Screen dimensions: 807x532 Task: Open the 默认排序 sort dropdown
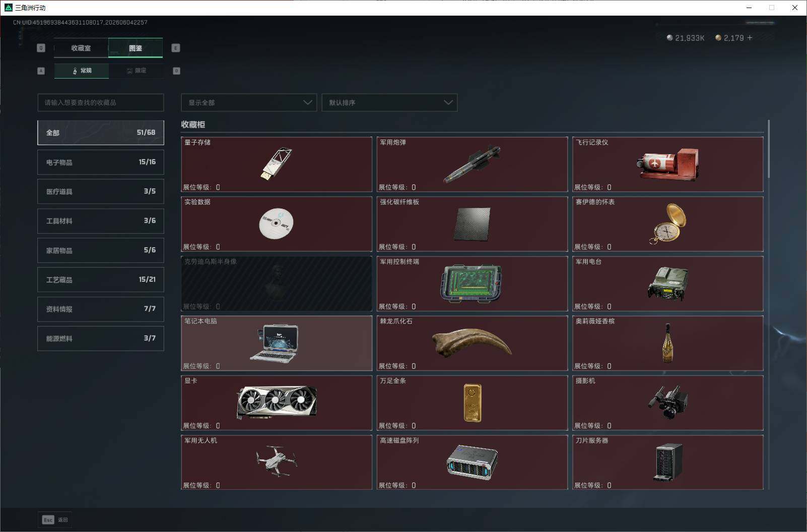pyautogui.click(x=389, y=102)
